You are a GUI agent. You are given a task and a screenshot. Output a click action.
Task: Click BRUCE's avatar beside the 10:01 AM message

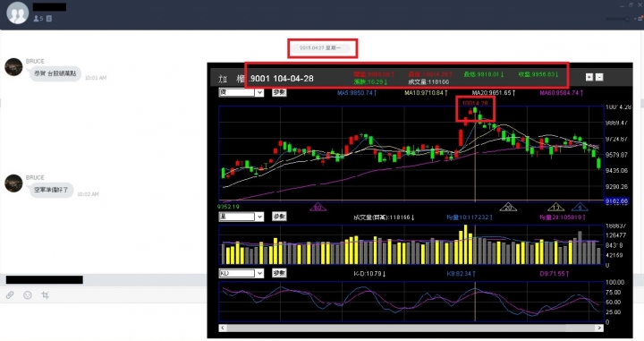tap(13, 67)
